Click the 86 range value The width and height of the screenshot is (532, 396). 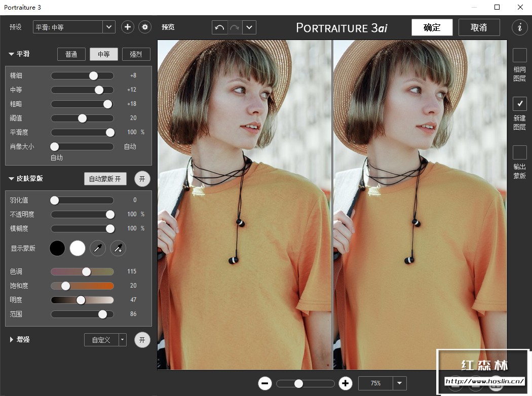tap(133, 314)
